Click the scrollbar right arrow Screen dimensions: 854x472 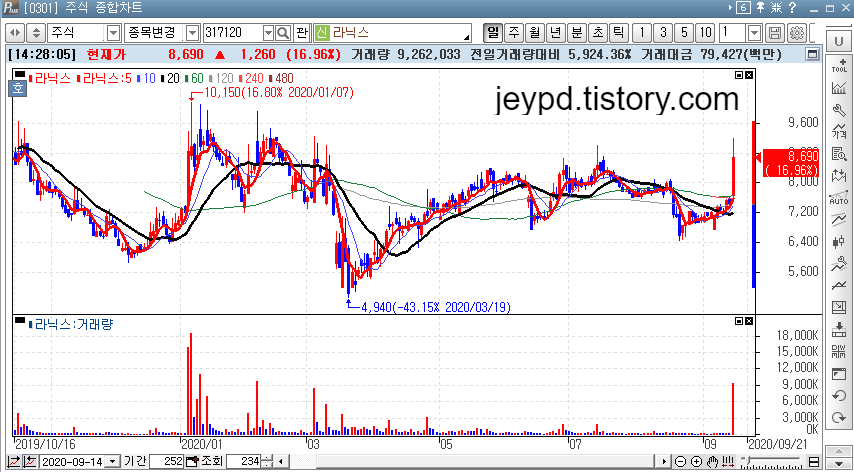click(x=665, y=462)
